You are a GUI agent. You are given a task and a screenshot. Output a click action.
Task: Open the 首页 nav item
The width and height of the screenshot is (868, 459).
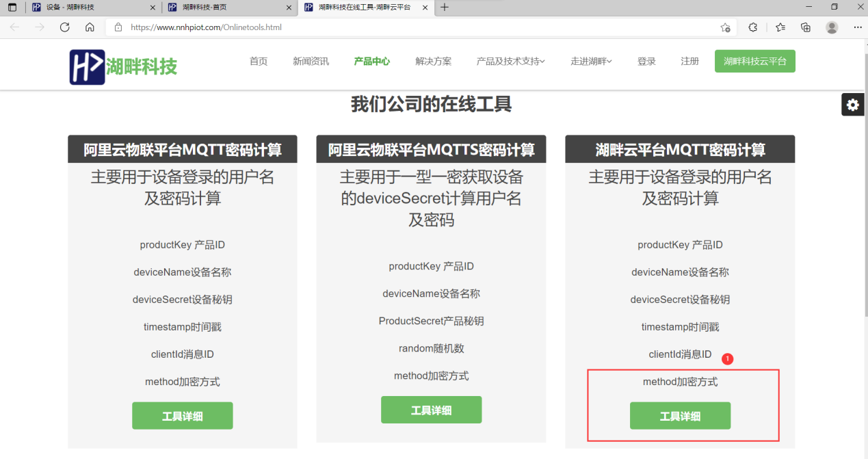pyautogui.click(x=259, y=62)
